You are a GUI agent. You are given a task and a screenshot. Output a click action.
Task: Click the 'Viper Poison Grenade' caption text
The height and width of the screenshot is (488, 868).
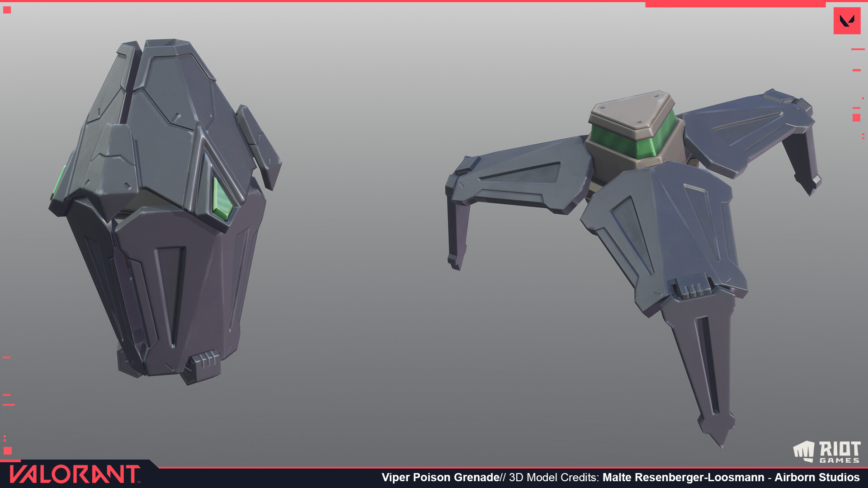click(x=440, y=478)
